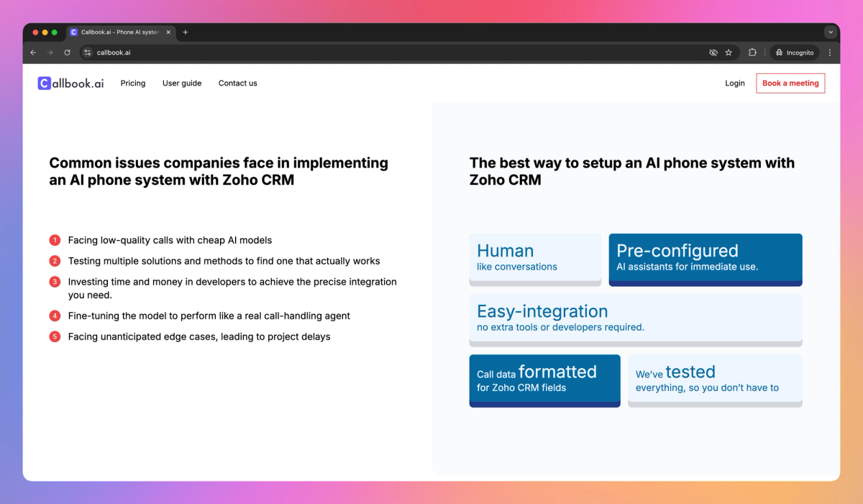Click the red number 3 bullet

click(x=55, y=282)
